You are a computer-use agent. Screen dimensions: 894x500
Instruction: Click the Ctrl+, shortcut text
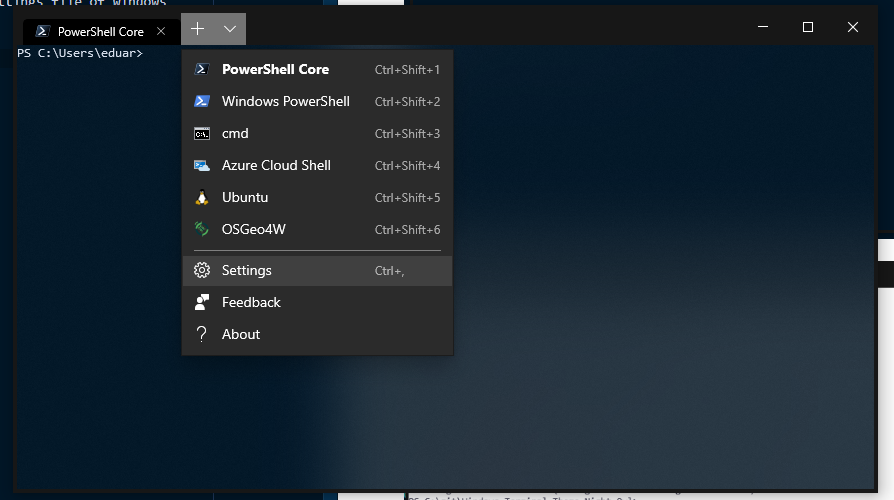(x=389, y=271)
